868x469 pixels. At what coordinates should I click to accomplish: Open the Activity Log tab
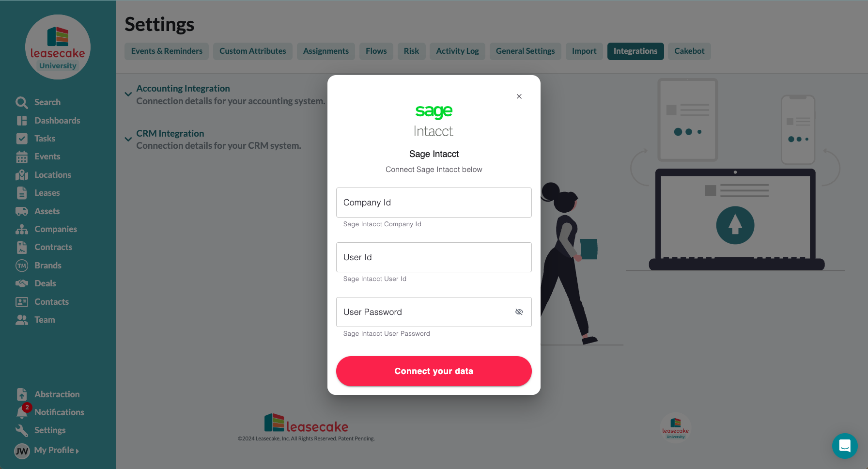click(457, 51)
